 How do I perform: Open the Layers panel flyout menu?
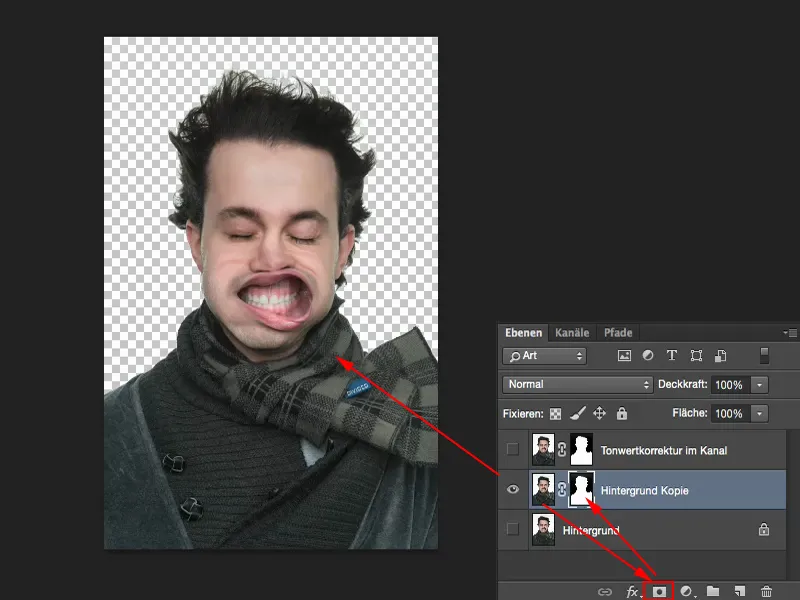point(790,333)
